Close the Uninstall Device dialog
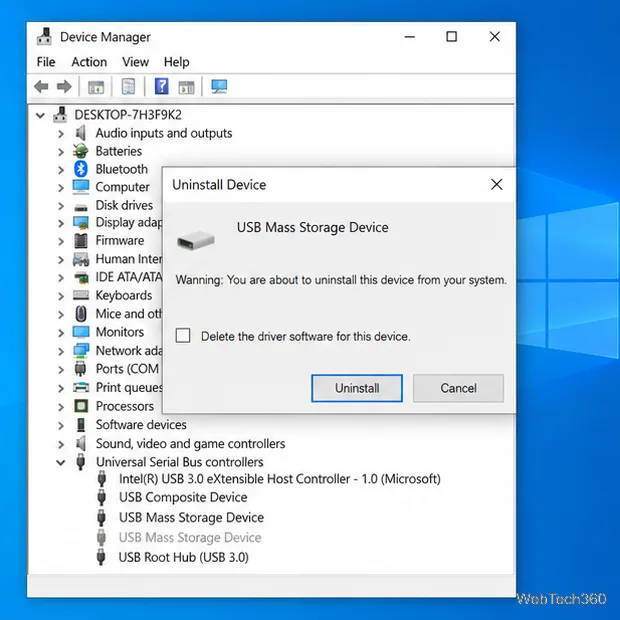Screen dimensions: 620x620 [497, 184]
